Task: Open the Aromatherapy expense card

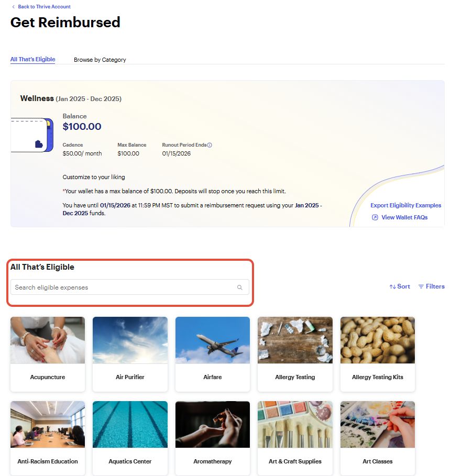Action: click(x=213, y=438)
